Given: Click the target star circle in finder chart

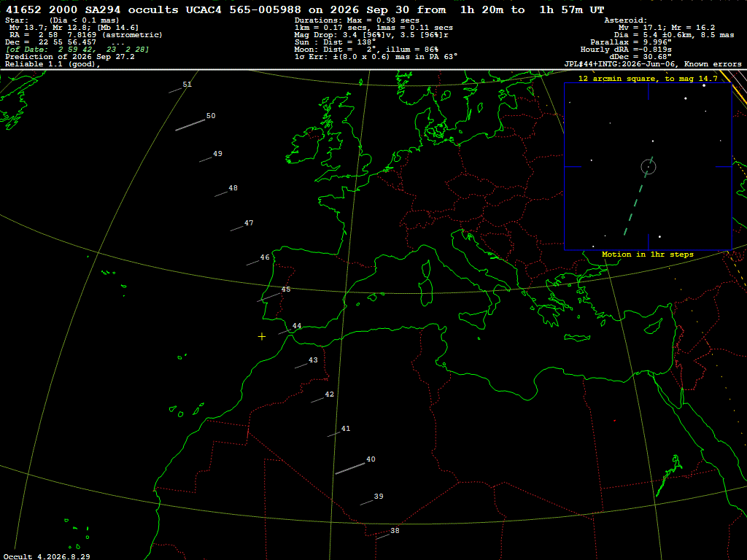Looking at the screenshot, I should coord(649,167).
